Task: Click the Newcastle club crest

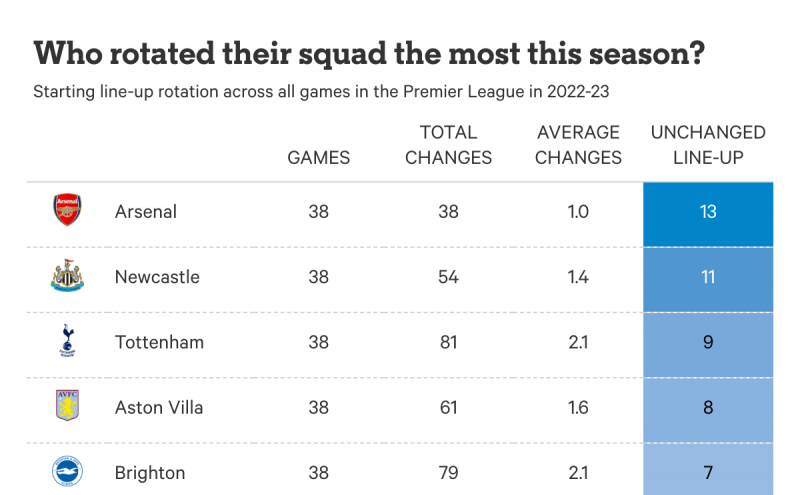Action: click(x=67, y=276)
